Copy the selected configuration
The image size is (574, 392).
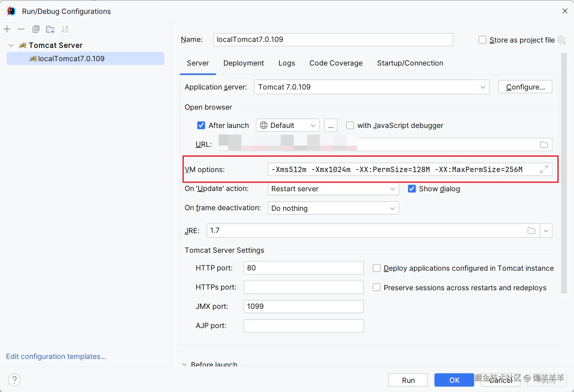click(x=36, y=29)
